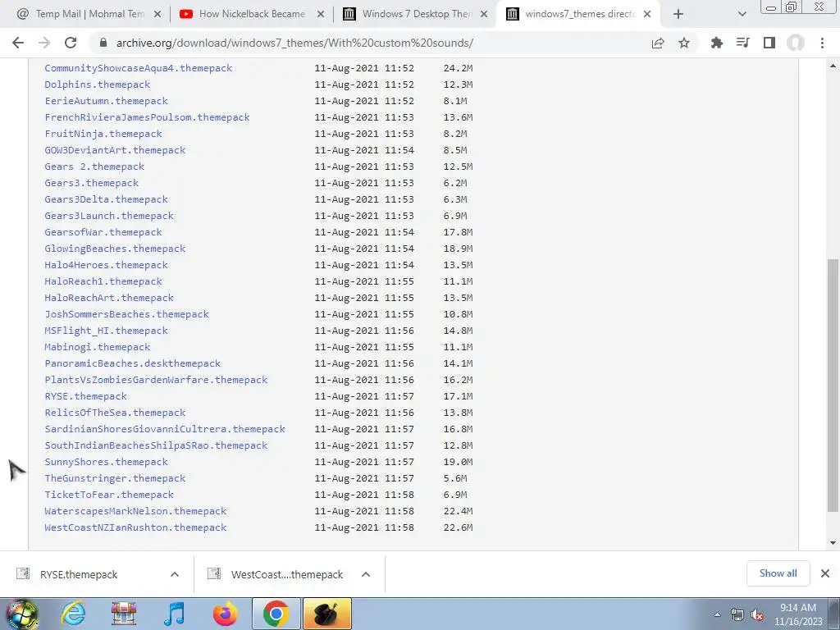
Task: Download SunnyShores.themepack
Action: [106, 462]
